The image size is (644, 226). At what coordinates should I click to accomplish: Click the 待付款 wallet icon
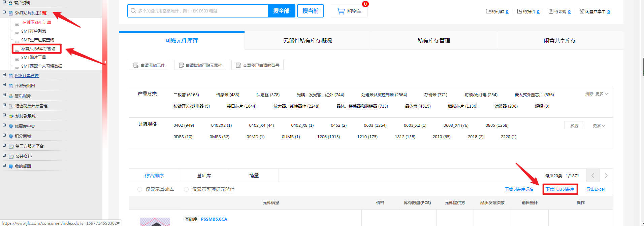click(x=488, y=11)
